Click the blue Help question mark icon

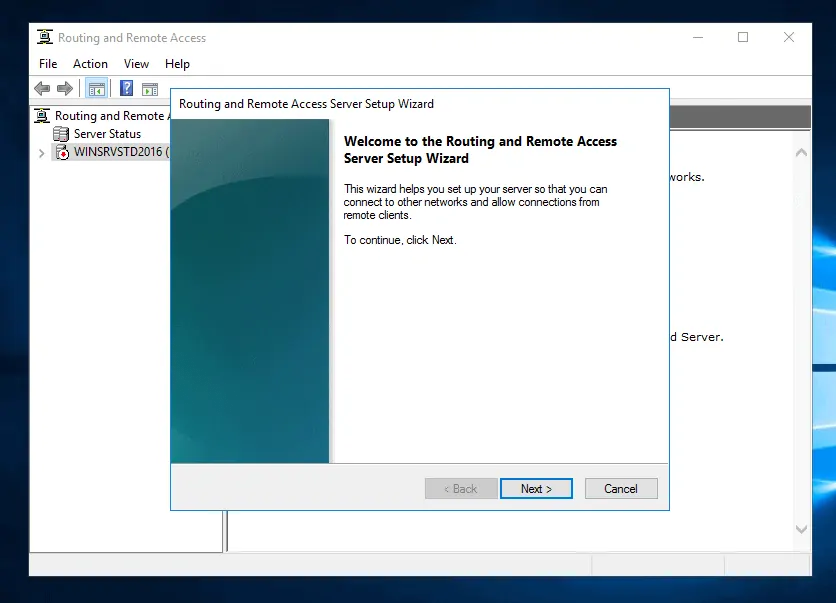coord(127,89)
